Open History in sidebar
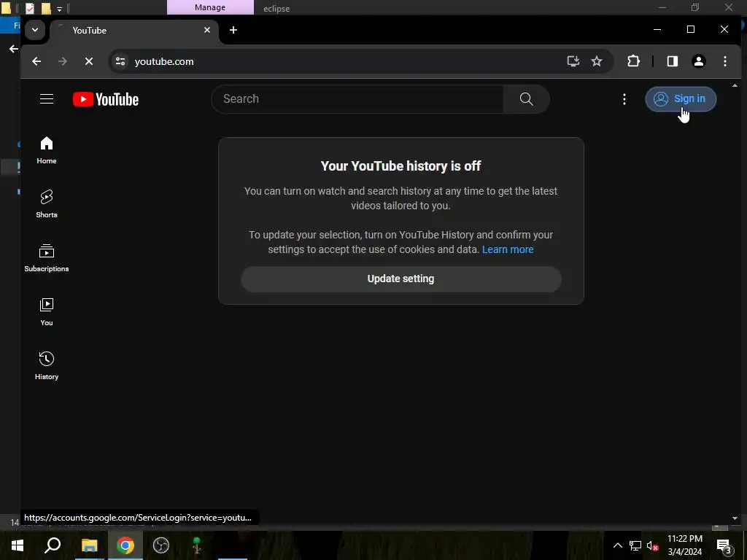The image size is (747, 560). [x=47, y=366]
